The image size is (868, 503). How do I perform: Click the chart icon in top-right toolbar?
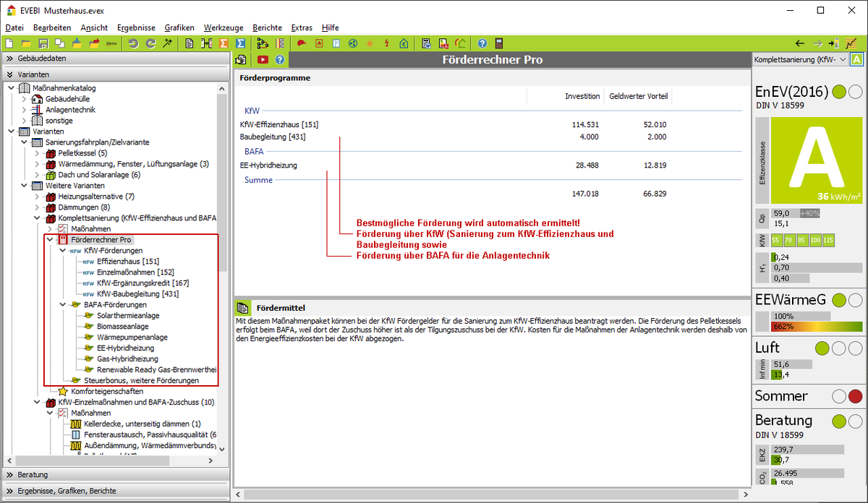(852, 43)
